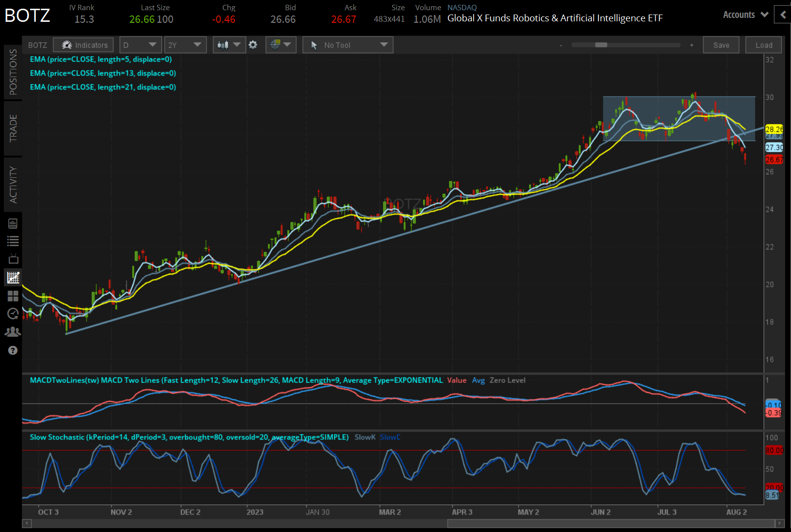Select the candlestick chart type icon

click(x=224, y=45)
